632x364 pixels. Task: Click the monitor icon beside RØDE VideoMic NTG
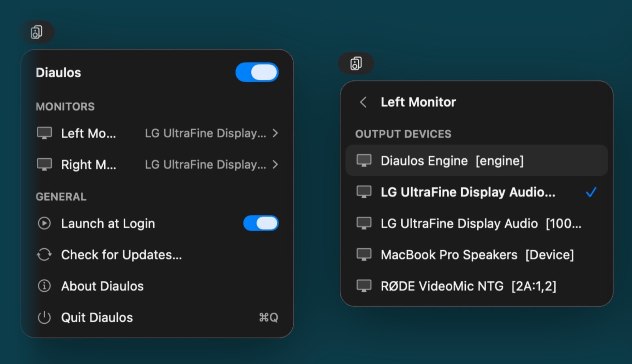[x=364, y=285]
